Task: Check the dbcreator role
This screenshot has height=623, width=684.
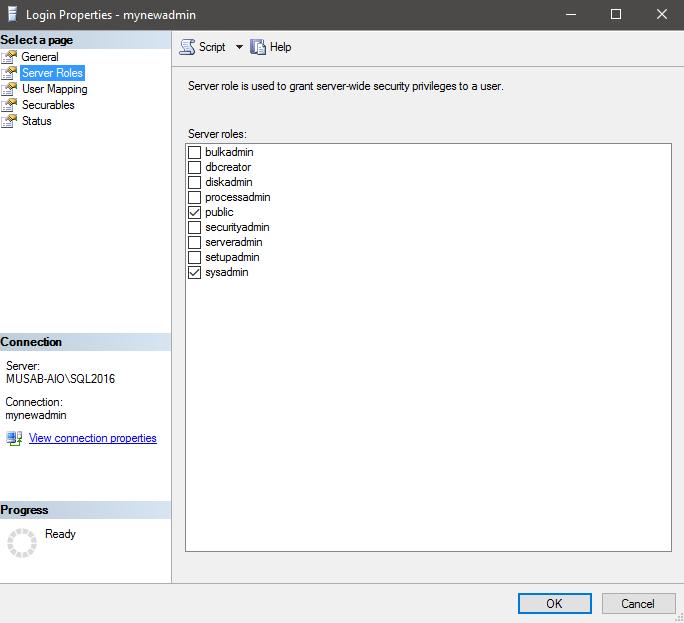Action: click(194, 167)
